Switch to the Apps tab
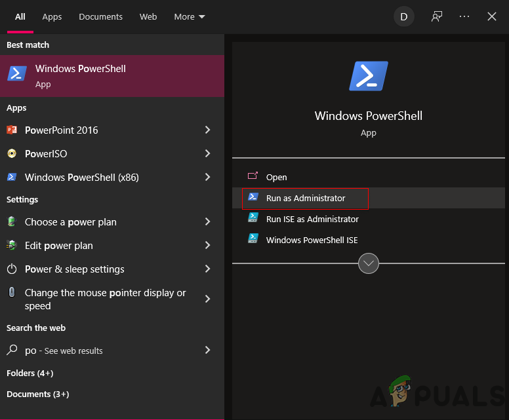The height and width of the screenshot is (420, 509). (52, 17)
